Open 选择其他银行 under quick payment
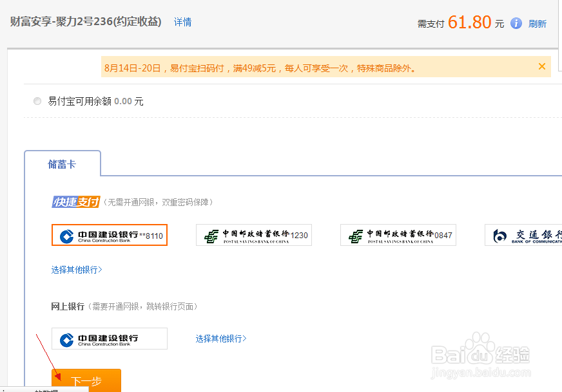 [x=77, y=270]
